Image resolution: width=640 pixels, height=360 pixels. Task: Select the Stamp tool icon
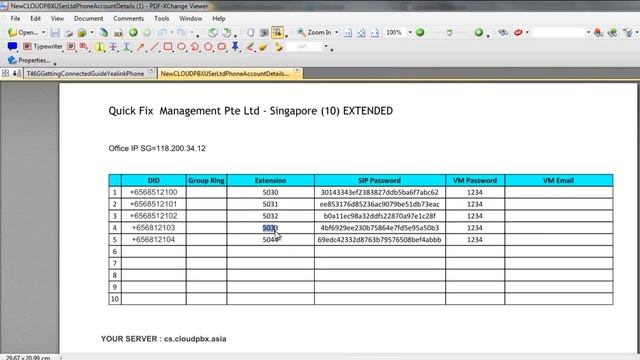[x=279, y=47]
